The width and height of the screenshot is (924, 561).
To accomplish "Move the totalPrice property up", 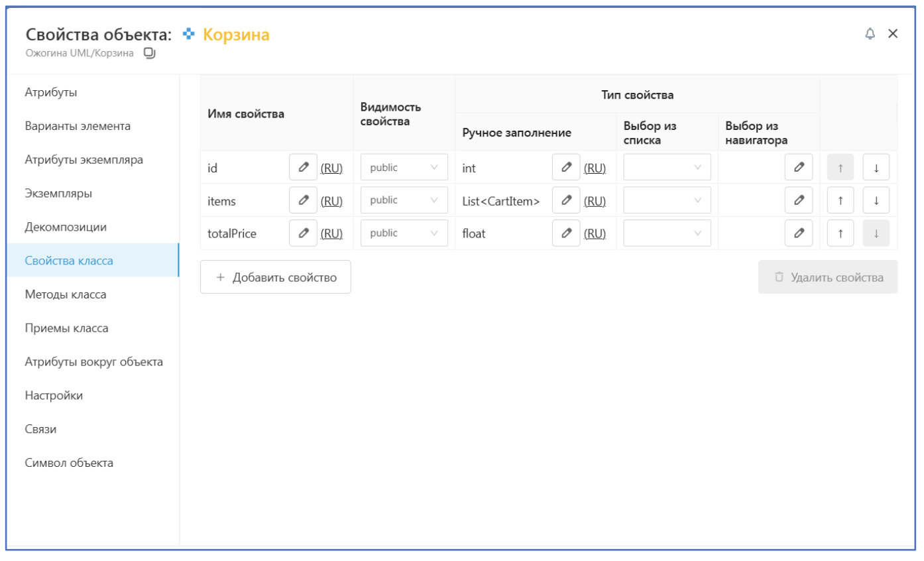I will [x=840, y=233].
